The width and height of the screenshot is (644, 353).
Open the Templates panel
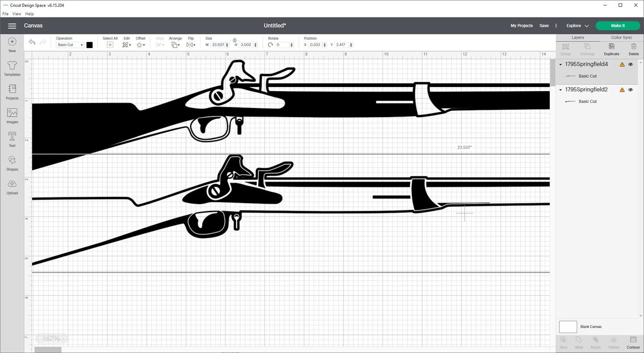coord(11,67)
